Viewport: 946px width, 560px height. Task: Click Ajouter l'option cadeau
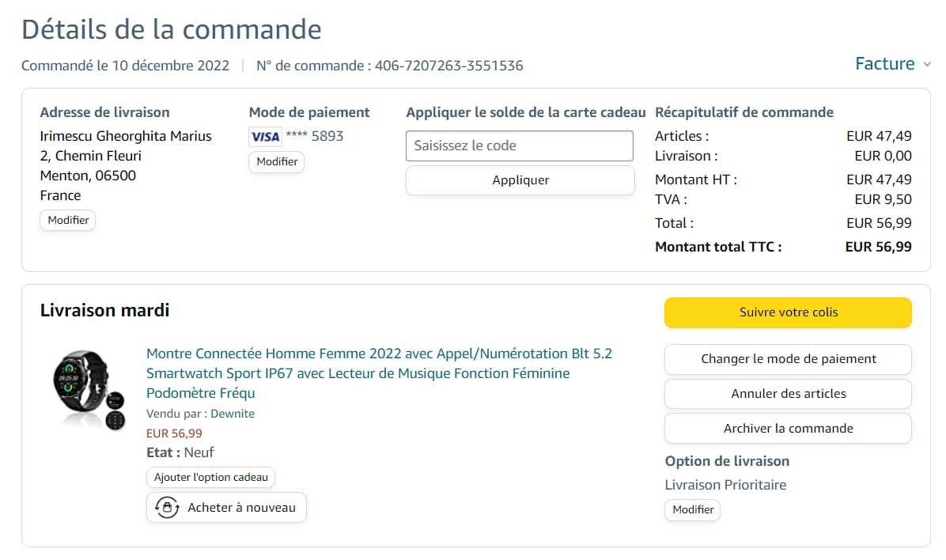(210, 477)
